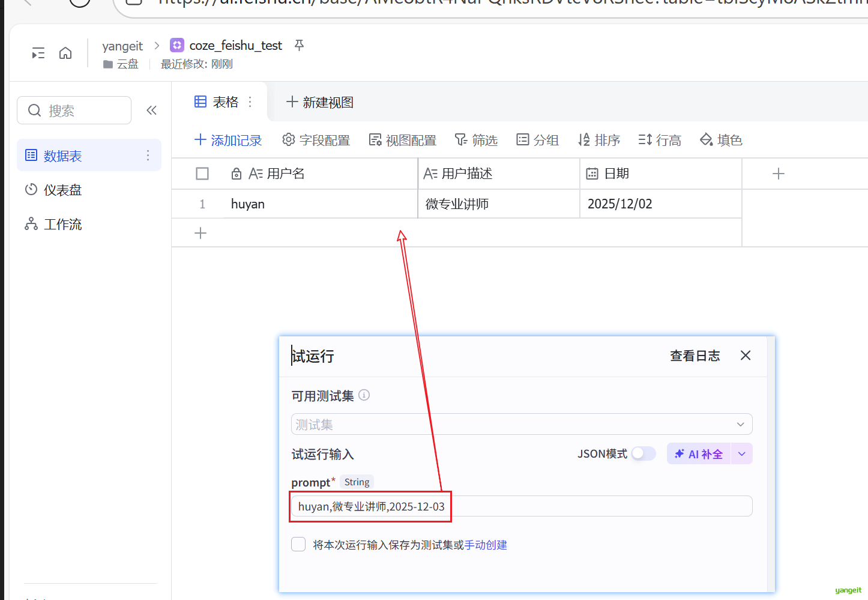Pin the coze_feishu_test document
868x600 pixels.
click(299, 45)
